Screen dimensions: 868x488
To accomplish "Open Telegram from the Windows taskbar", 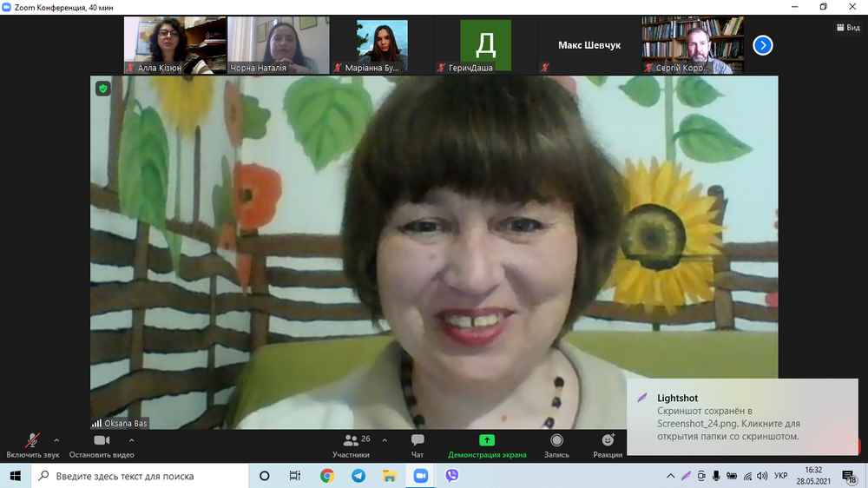I will tap(358, 476).
